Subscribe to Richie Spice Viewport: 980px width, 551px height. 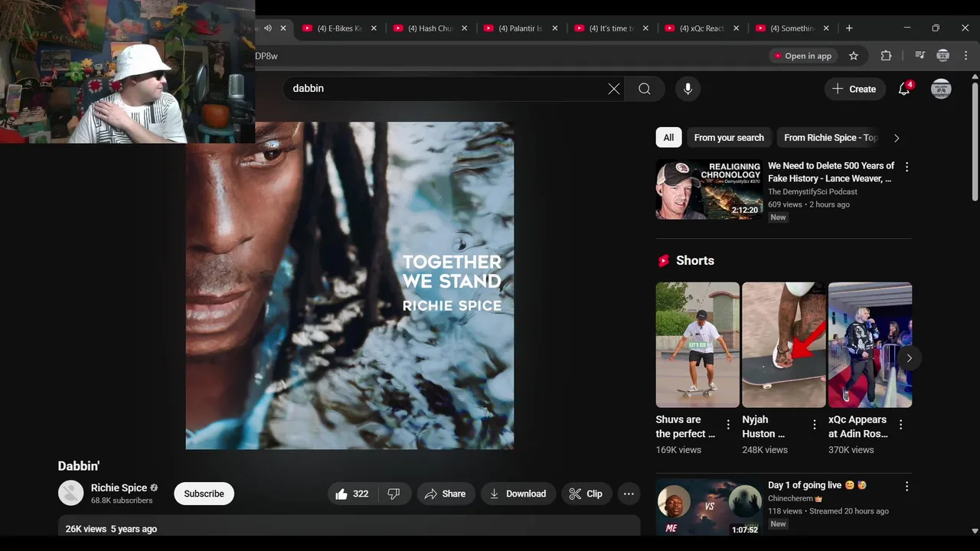[x=204, y=494]
